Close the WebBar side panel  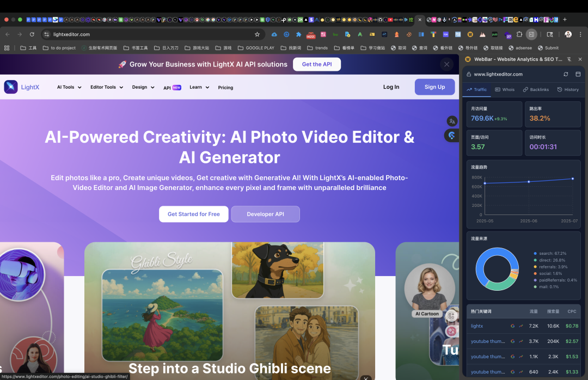tap(580, 59)
